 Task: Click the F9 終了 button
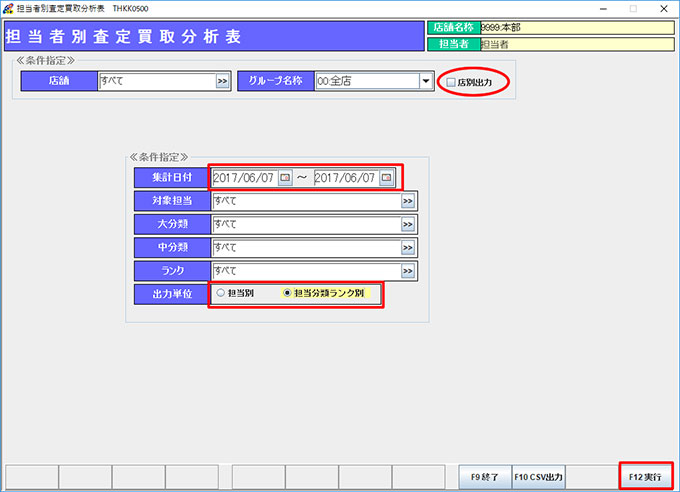(485, 477)
